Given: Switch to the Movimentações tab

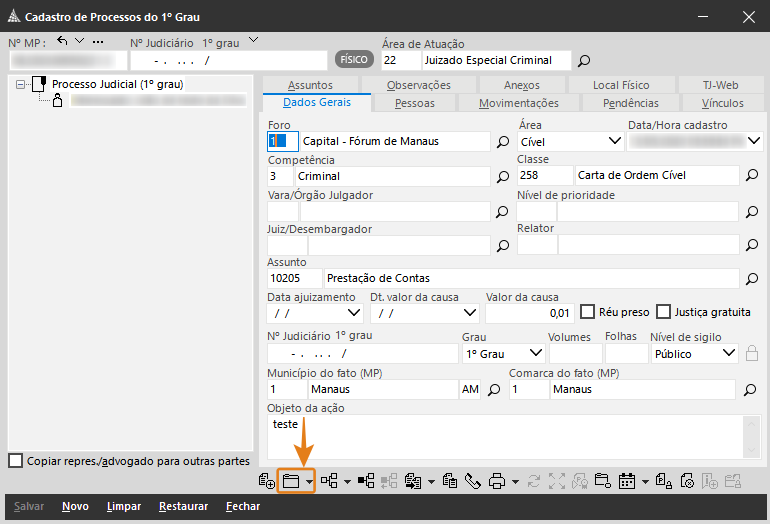Looking at the screenshot, I should coord(519,103).
